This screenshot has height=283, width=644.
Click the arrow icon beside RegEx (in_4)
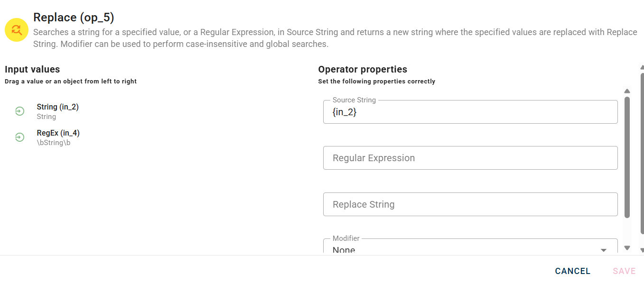[x=19, y=137]
